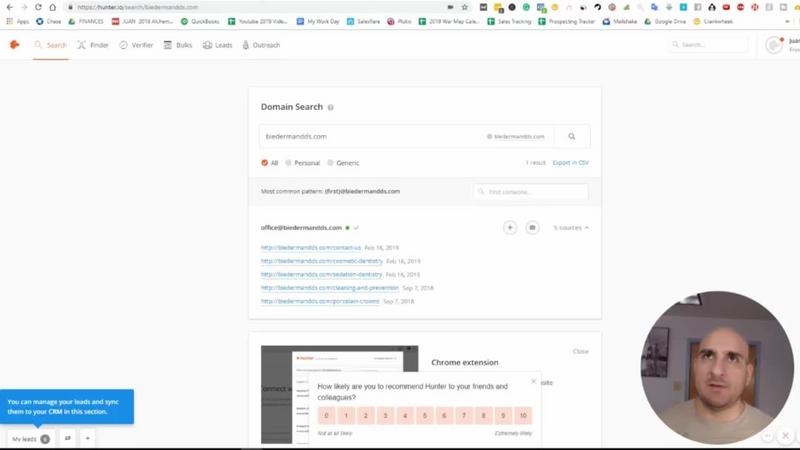800x450 pixels.
Task: Open the cosmetic-dentistry source link
Action: [x=321, y=261]
